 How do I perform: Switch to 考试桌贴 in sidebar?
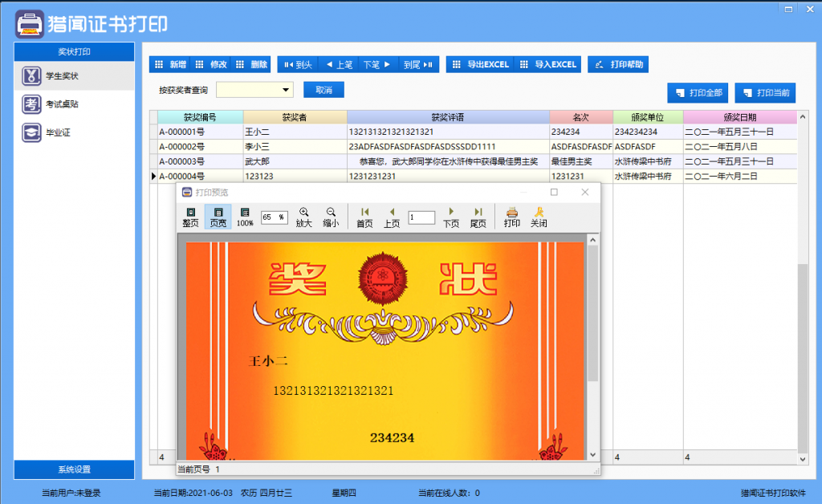pos(62,103)
